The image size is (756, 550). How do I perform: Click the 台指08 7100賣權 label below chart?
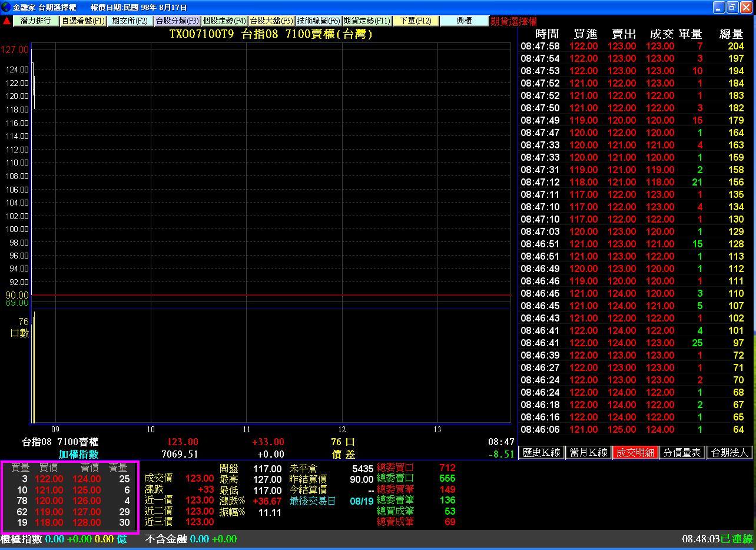point(60,442)
